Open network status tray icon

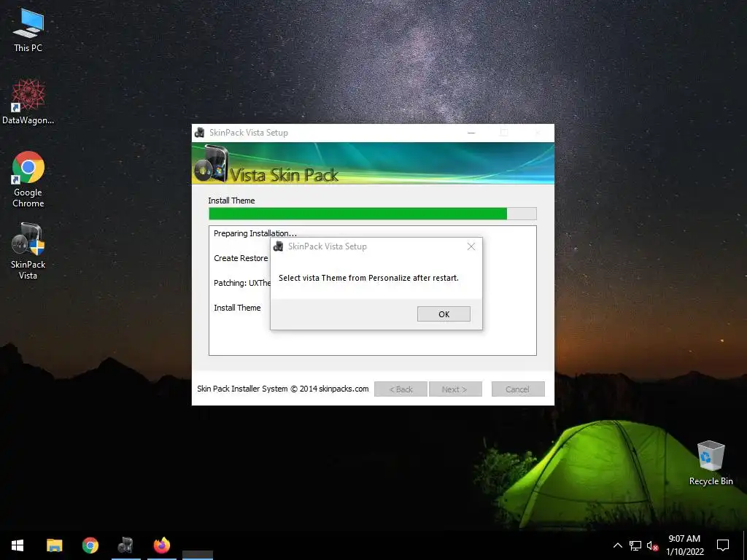635,545
